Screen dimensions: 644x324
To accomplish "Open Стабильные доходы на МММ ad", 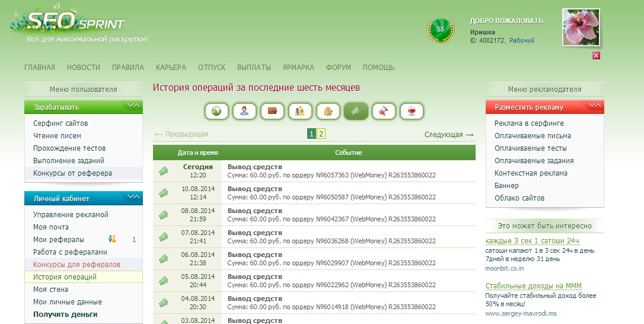I will coord(534,286).
